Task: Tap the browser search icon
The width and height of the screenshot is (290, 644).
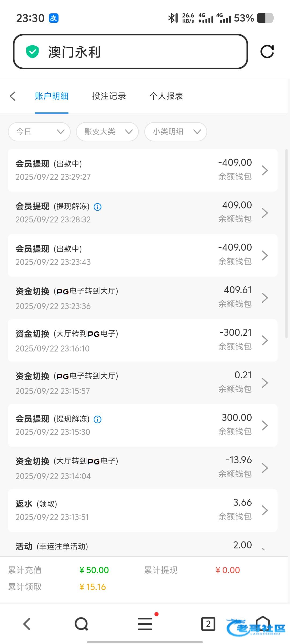Action: click(81, 624)
